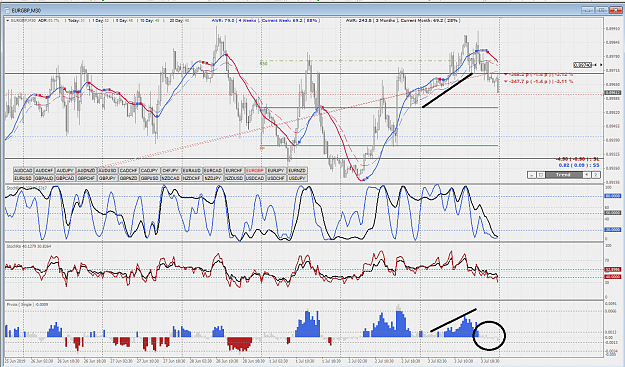Switch chart to AUDCAD pair button
This screenshot has height=367, width=625.
pos(24,171)
